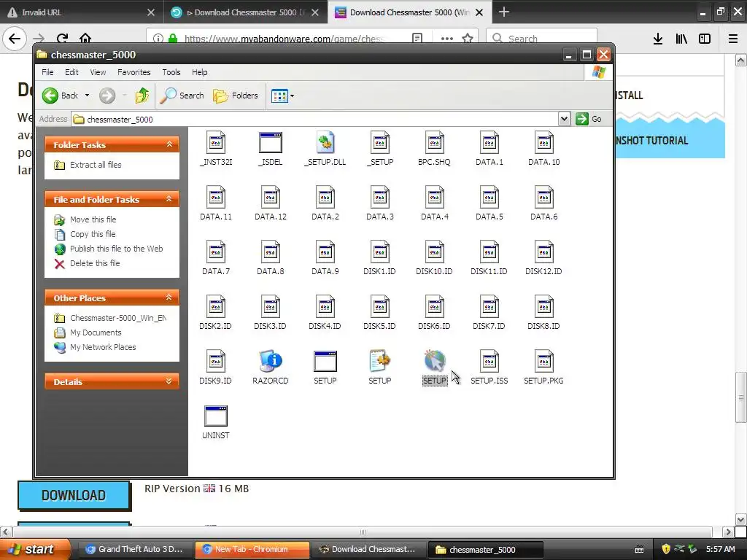Click Move this file link
The height and width of the screenshot is (560, 747).
click(x=93, y=219)
